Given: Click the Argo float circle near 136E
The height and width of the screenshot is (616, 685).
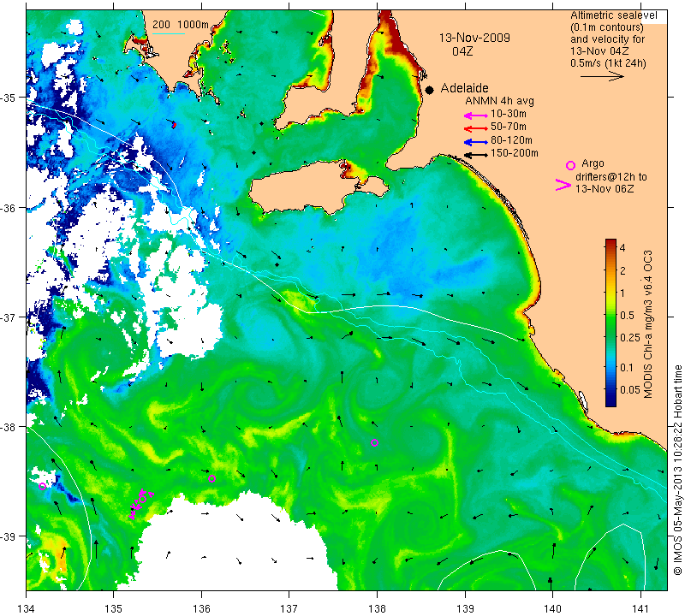Looking at the screenshot, I should [211, 478].
